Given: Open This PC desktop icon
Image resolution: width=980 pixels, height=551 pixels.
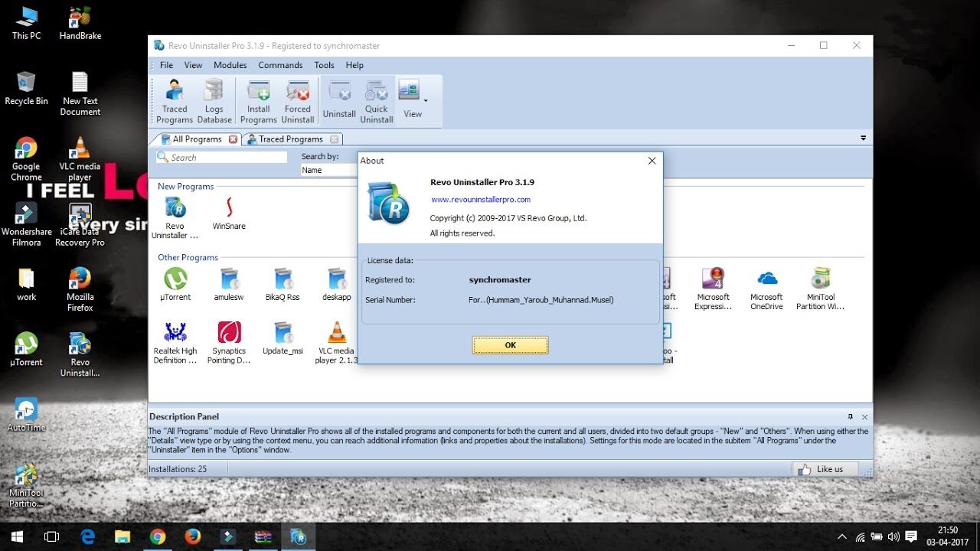Looking at the screenshot, I should click(26, 23).
